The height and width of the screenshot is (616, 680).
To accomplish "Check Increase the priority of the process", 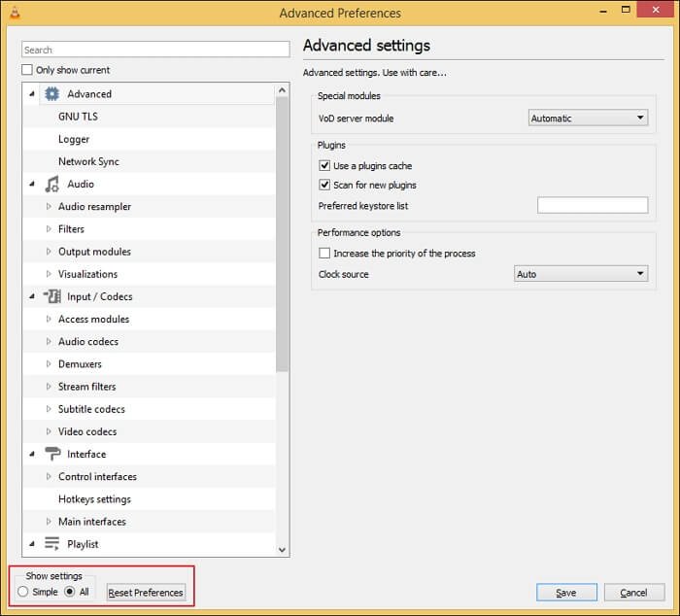I will pyautogui.click(x=325, y=254).
